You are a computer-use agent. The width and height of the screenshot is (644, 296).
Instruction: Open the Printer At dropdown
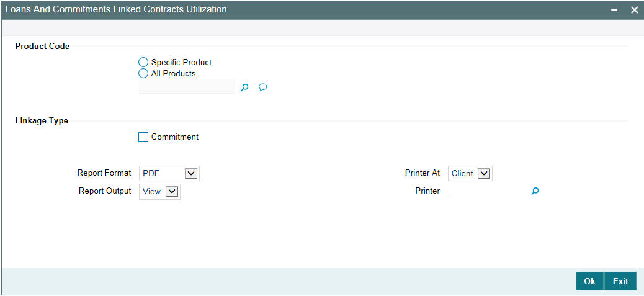[x=470, y=173]
